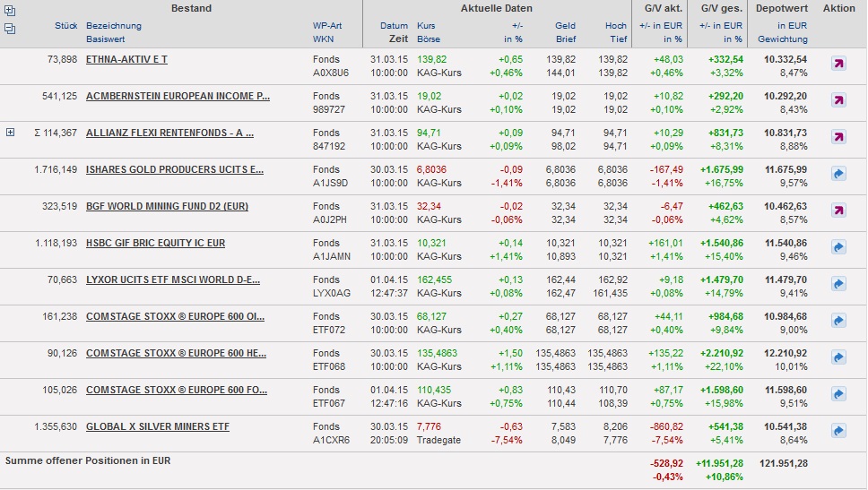Image resolution: width=868 pixels, height=490 pixels.
Task: Open ETHNA-AKTIV E T fund link
Action: click(x=126, y=59)
